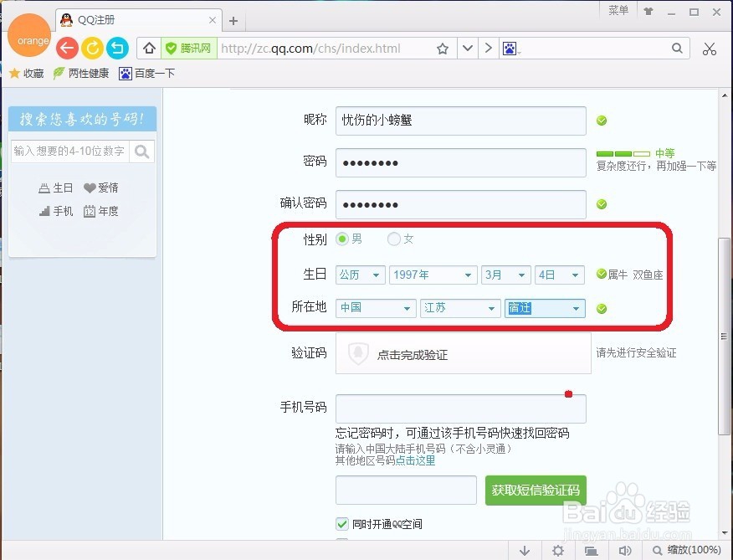Select the 男 gender radio button
This screenshot has width=733, height=560.
click(342, 239)
